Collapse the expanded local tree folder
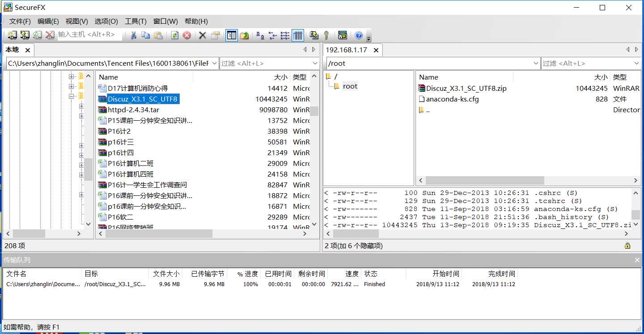Screen dimensions: 644x334 71,96
